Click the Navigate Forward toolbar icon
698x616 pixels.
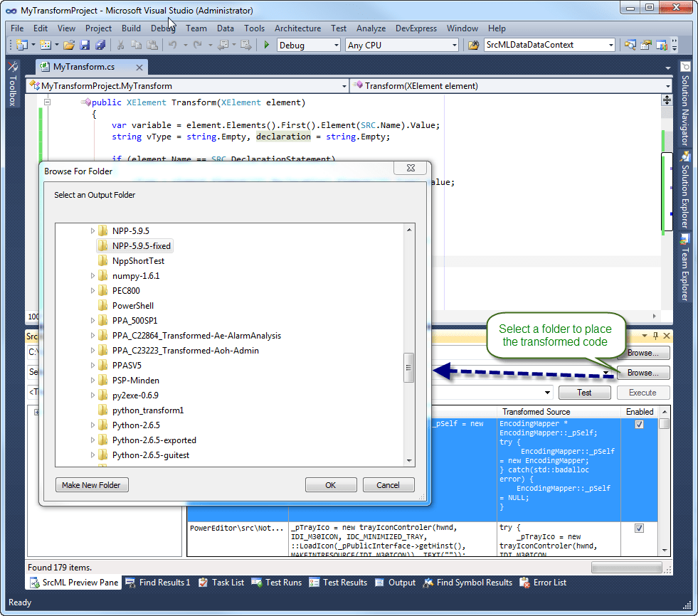point(245,45)
